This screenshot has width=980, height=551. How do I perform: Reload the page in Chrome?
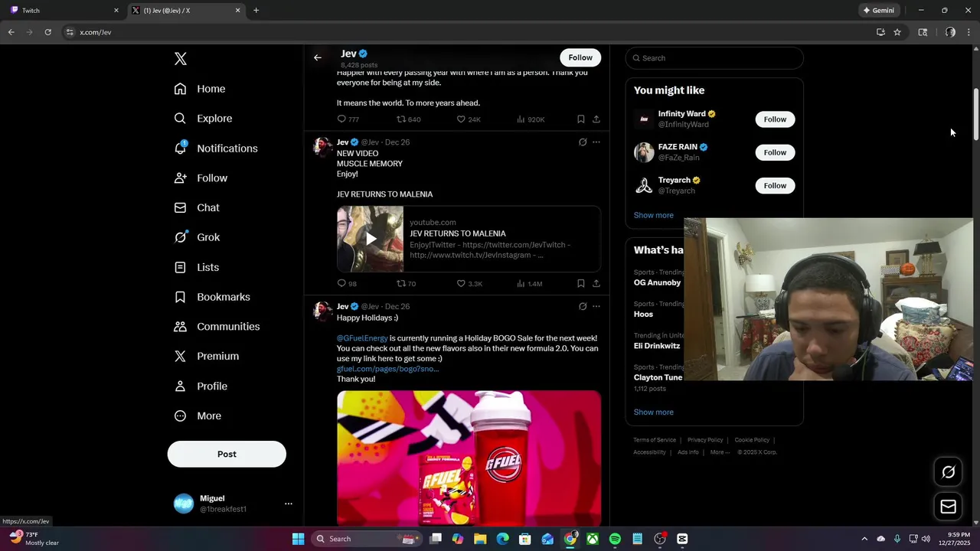47,32
